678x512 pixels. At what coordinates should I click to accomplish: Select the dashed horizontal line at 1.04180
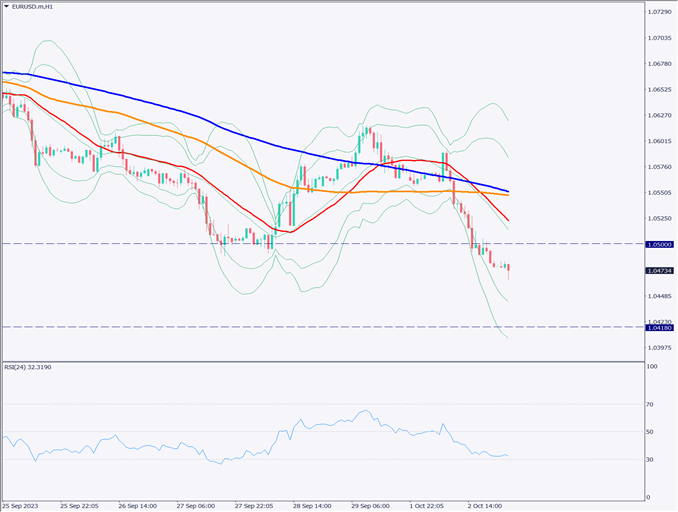point(300,327)
